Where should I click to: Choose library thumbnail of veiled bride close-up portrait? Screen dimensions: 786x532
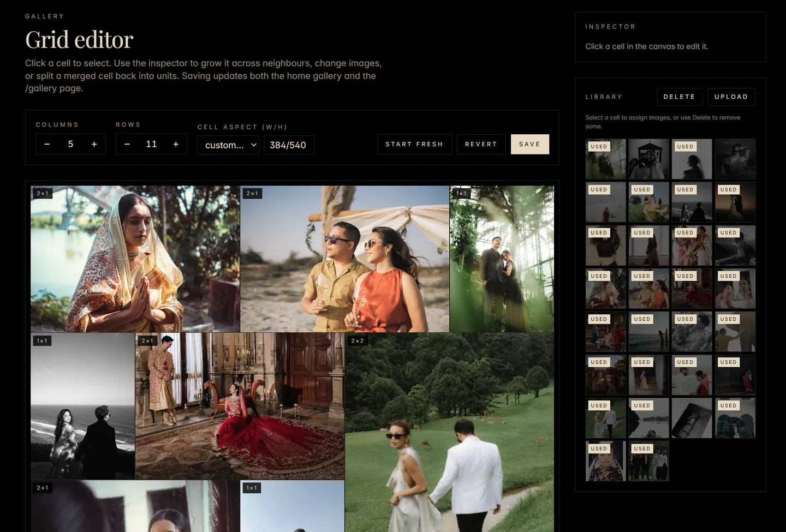pos(606,461)
